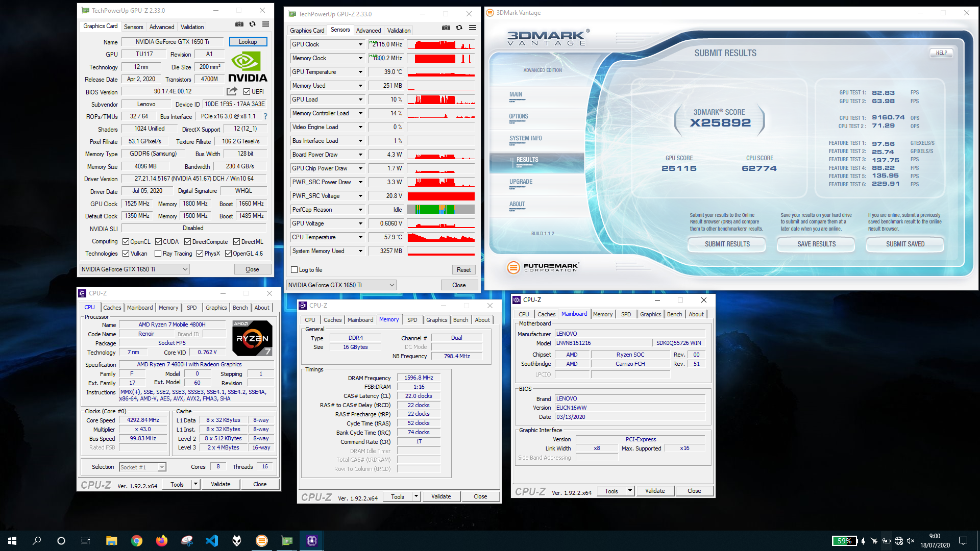Open PerfCap Reason sensor dropdown
Viewport: 980px width, 551px height.
(360, 210)
